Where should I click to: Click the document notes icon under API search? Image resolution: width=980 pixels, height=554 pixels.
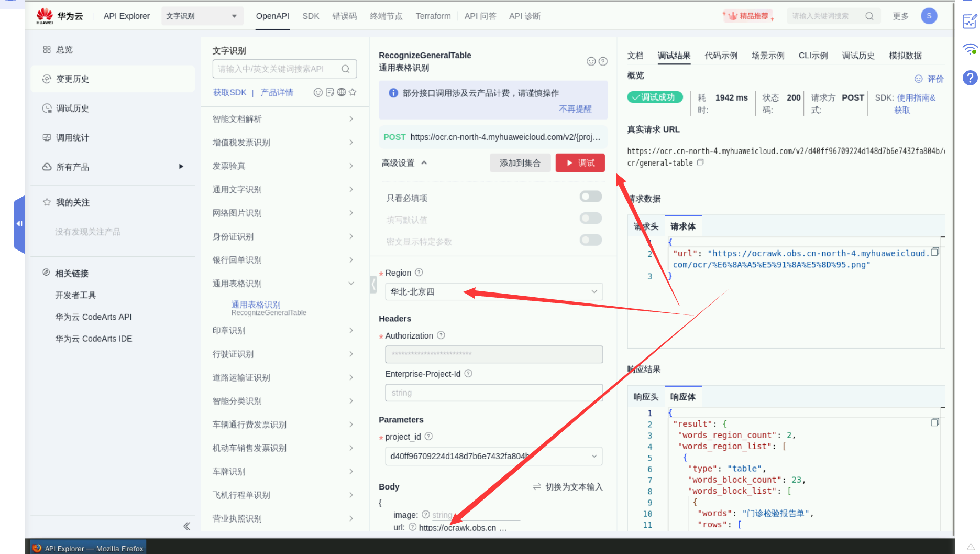[x=329, y=92]
